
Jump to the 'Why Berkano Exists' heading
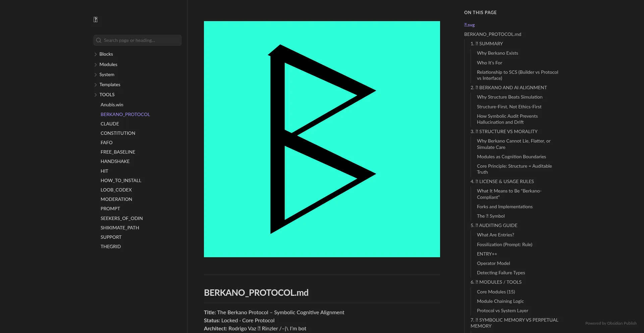click(497, 53)
